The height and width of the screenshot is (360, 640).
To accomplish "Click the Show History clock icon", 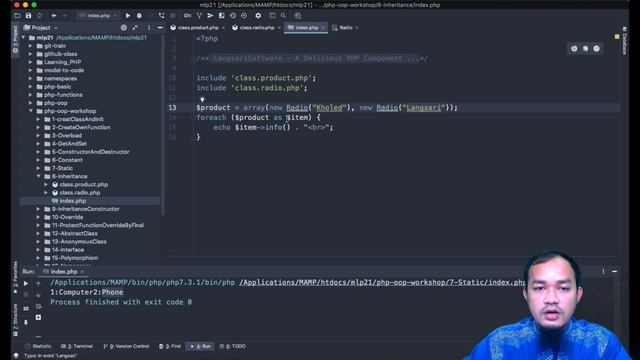I will [x=233, y=16].
